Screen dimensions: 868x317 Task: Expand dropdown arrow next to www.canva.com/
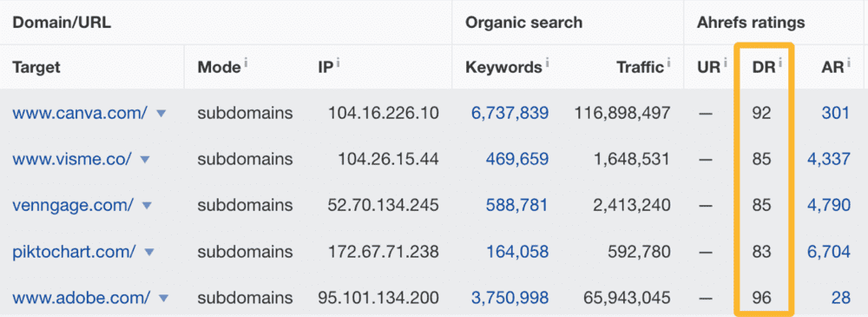[x=161, y=114]
